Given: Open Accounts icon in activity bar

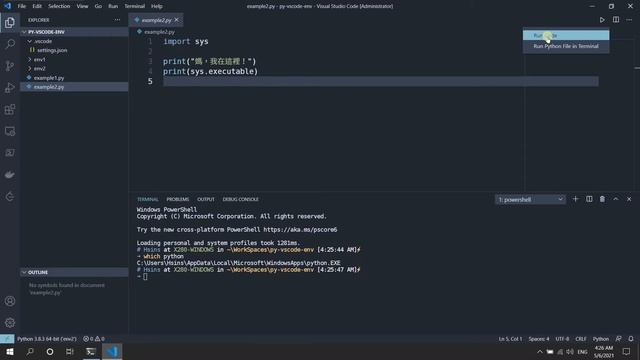Looking at the screenshot, I should pyautogui.click(x=10, y=301).
